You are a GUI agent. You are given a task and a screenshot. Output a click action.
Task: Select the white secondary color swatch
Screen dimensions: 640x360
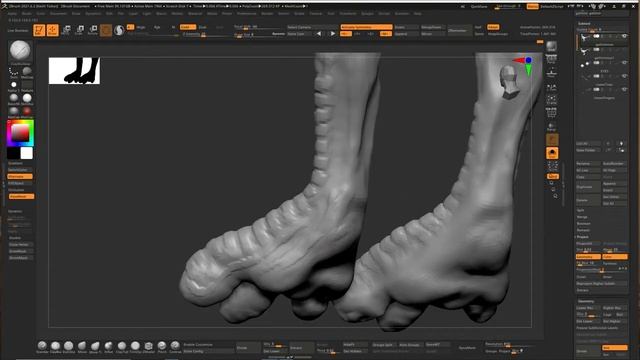point(27,153)
